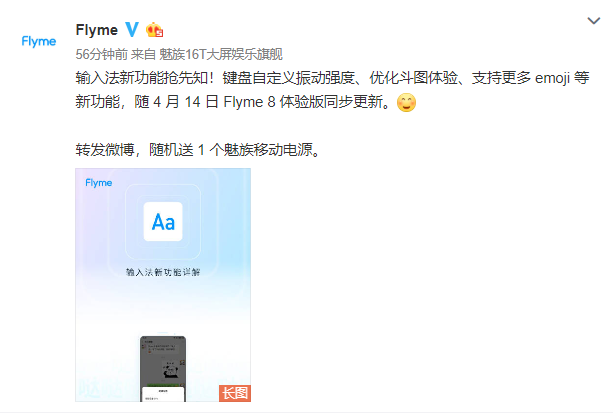
Task: Click the Flyme logo inside the image
Action: (99, 183)
